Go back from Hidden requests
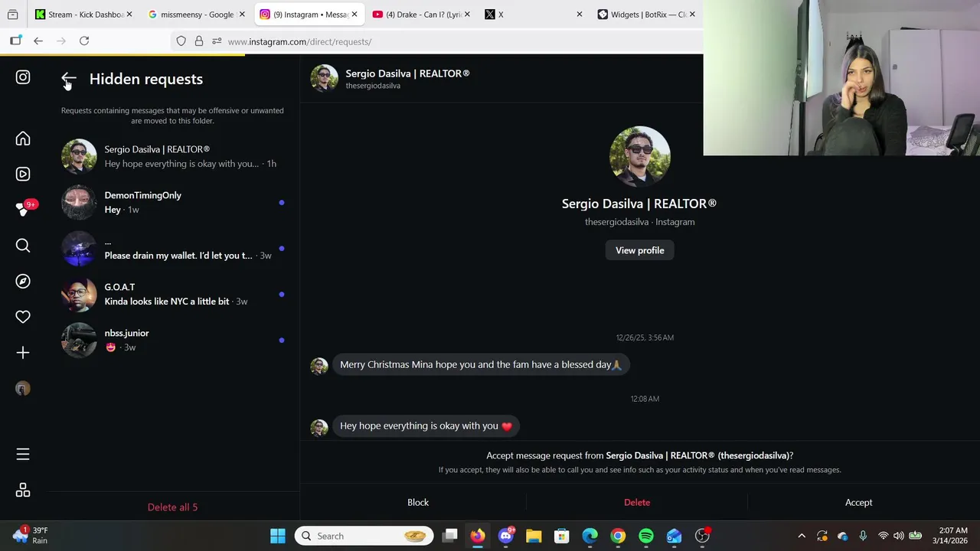 pyautogui.click(x=69, y=79)
